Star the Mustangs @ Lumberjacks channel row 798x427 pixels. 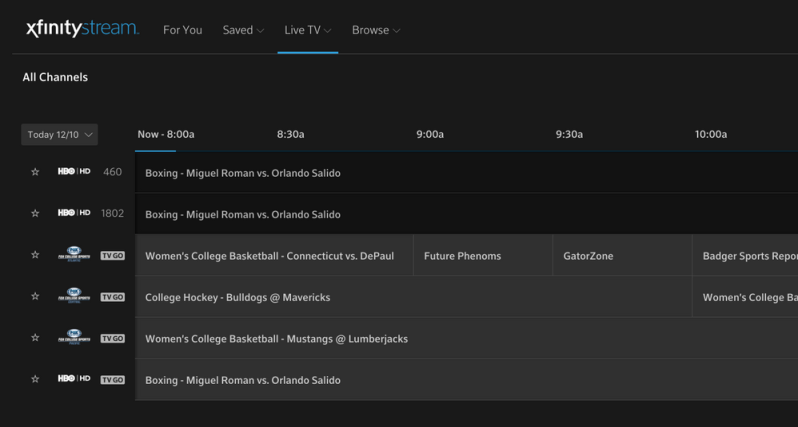[x=35, y=337]
